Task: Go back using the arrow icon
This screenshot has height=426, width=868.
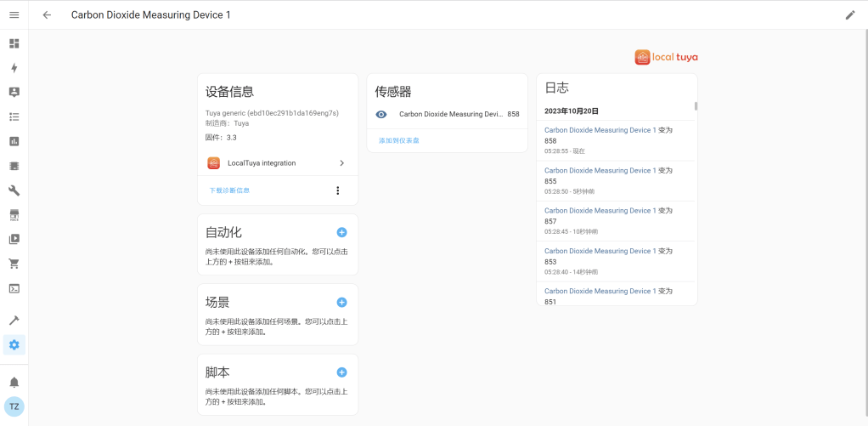Action: pos(47,14)
